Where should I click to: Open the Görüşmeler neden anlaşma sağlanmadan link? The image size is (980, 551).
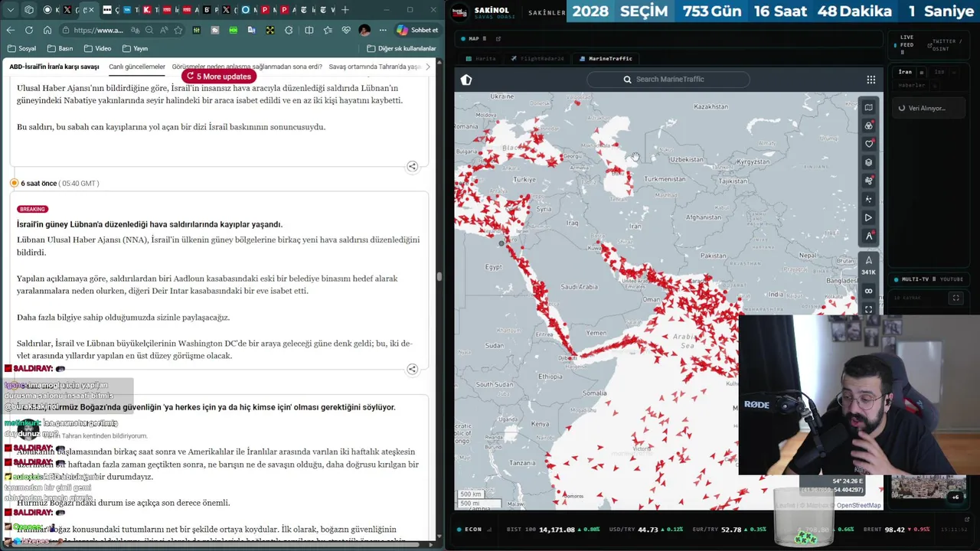pos(247,67)
